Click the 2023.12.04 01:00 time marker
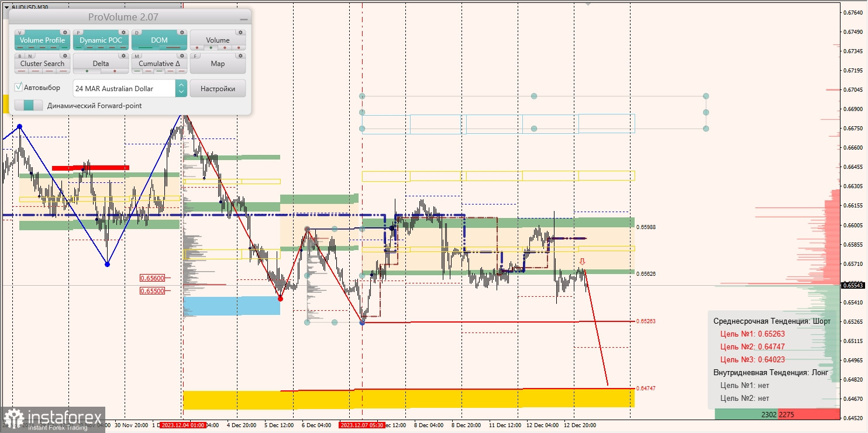Screen dimensions: 868x433 click(182, 425)
